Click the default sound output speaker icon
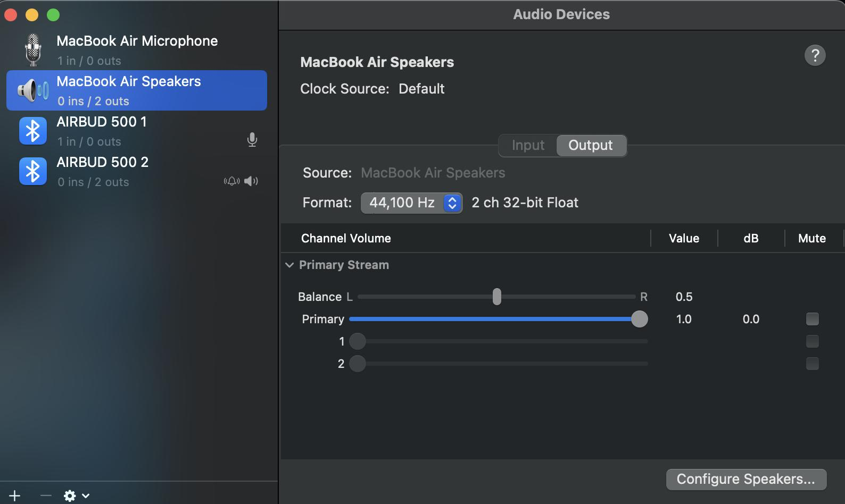Image resolution: width=845 pixels, height=504 pixels. (251, 181)
